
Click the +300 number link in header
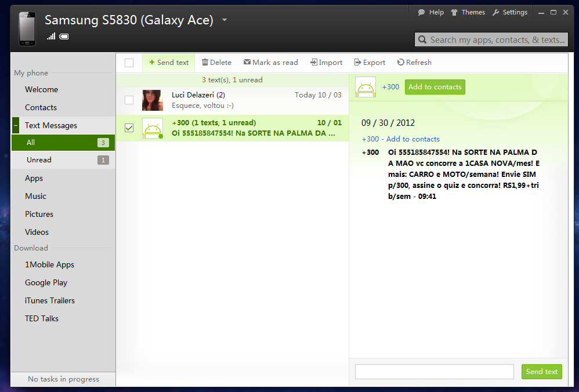coord(390,87)
